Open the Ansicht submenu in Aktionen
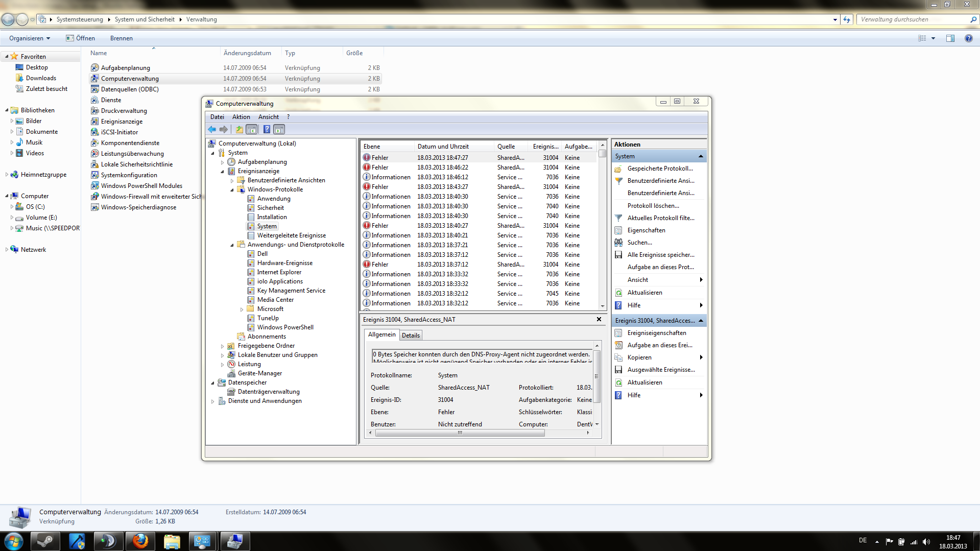Screen dimensions: 980x551 [659, 280]
